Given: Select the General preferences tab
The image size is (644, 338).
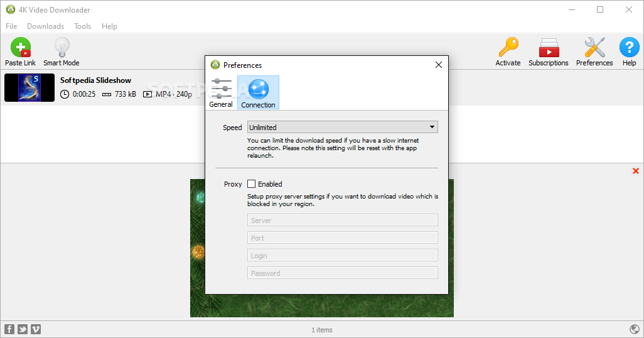Looking at the screenshot, I should [x=221, y=92].
